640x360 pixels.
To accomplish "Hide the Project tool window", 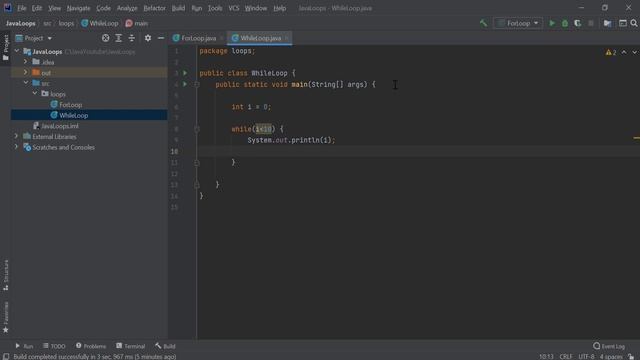I will coord(161,38).
